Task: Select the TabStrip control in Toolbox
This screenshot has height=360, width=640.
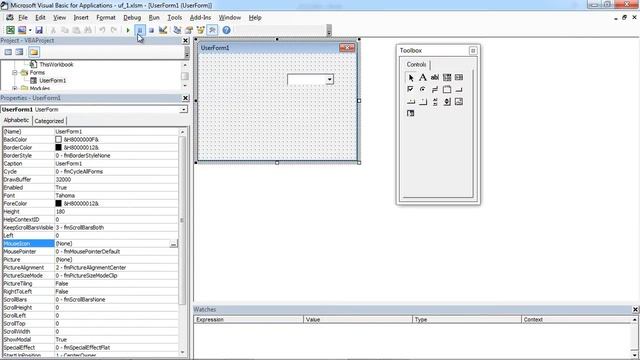Action: click(x=411, y=102)
